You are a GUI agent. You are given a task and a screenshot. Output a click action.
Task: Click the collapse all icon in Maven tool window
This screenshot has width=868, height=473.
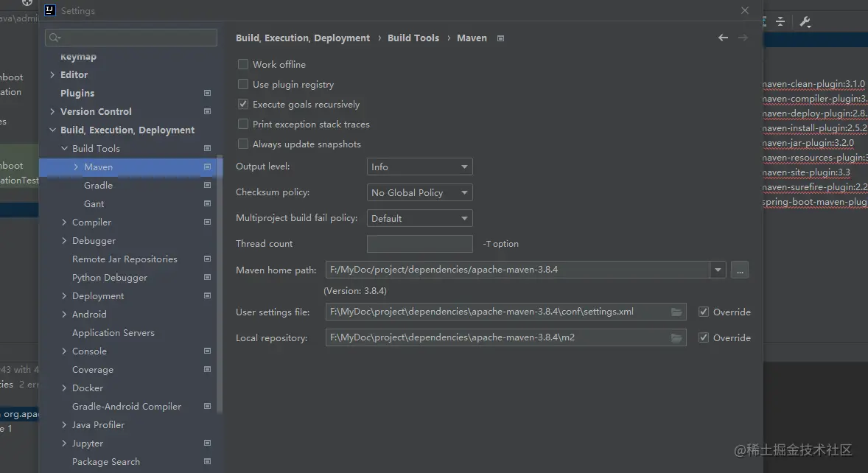(x=780, y=21)
